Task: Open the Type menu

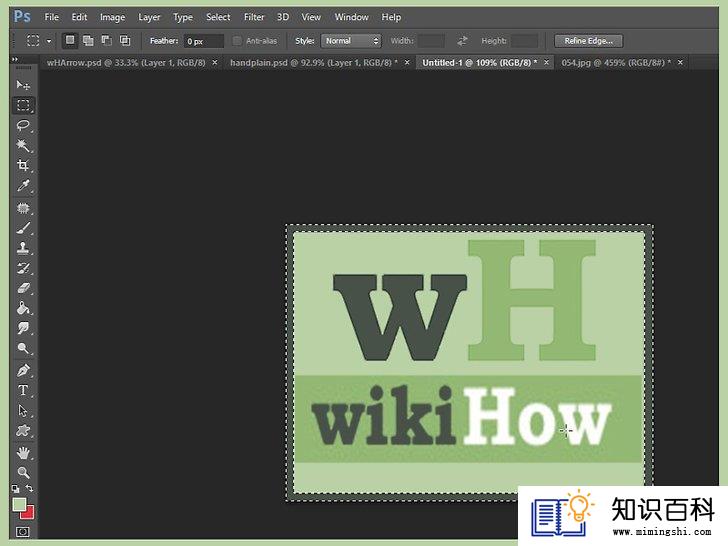Action: (183, 17)
